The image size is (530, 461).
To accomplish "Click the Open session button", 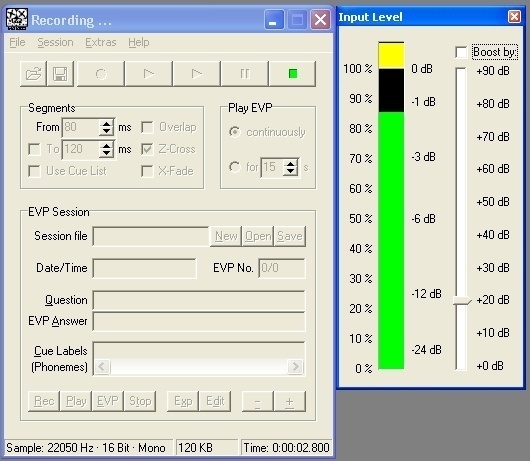I will (x=258, y=236).
